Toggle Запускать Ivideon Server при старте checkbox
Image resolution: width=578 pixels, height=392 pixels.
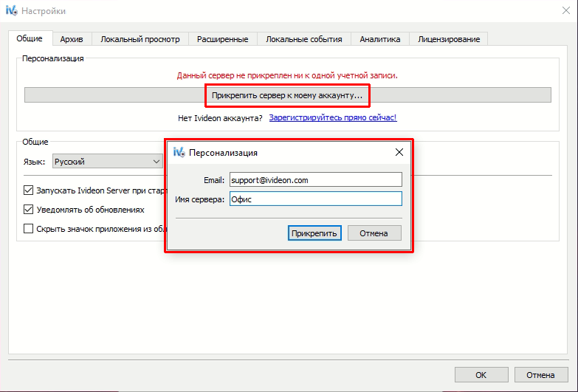pos(28,190)
